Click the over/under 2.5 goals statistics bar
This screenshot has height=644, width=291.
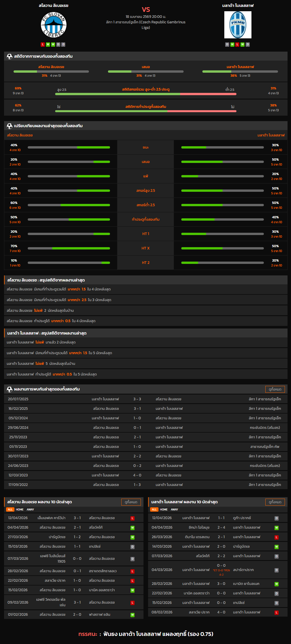click(146, 94)
